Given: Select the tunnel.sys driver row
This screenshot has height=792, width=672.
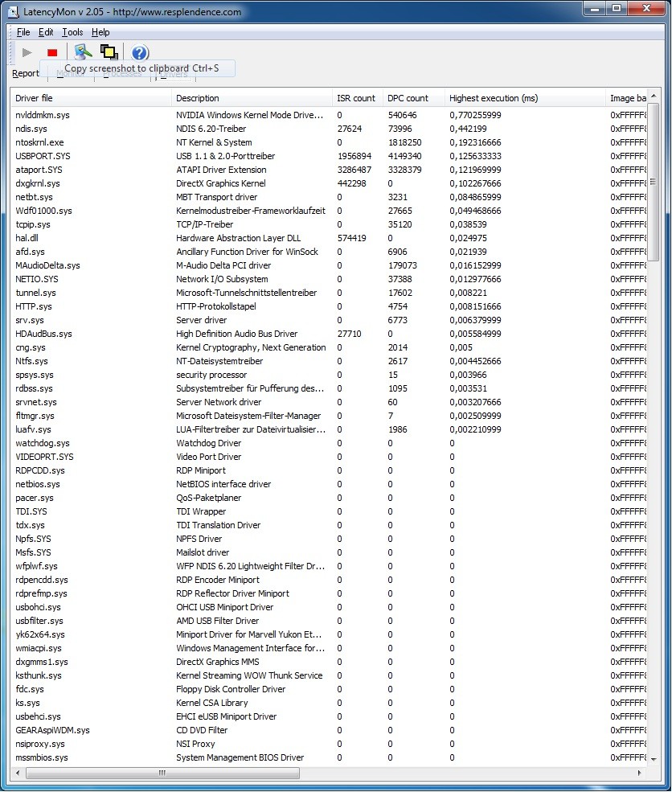Looking at the screenshot, I should click(329, 293).
